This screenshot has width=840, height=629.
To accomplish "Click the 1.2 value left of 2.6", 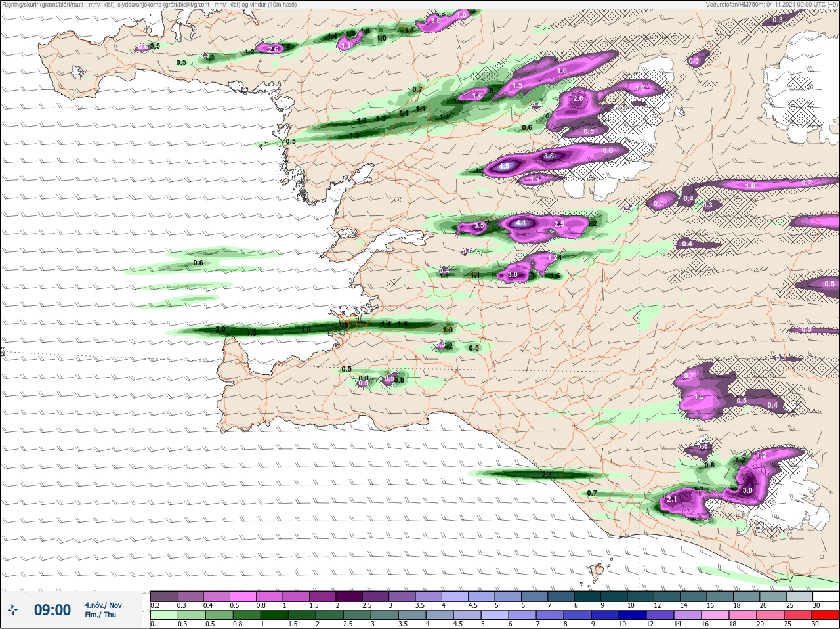I will click(x=249, y=52).
